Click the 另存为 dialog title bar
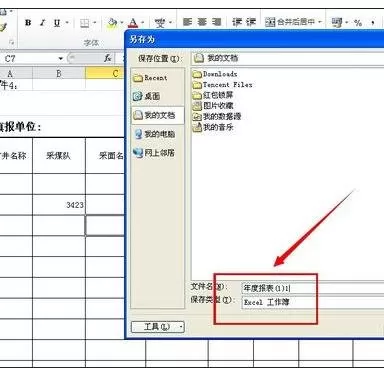The width and height of the screenshot is (384, 368). tap(255, 39)
